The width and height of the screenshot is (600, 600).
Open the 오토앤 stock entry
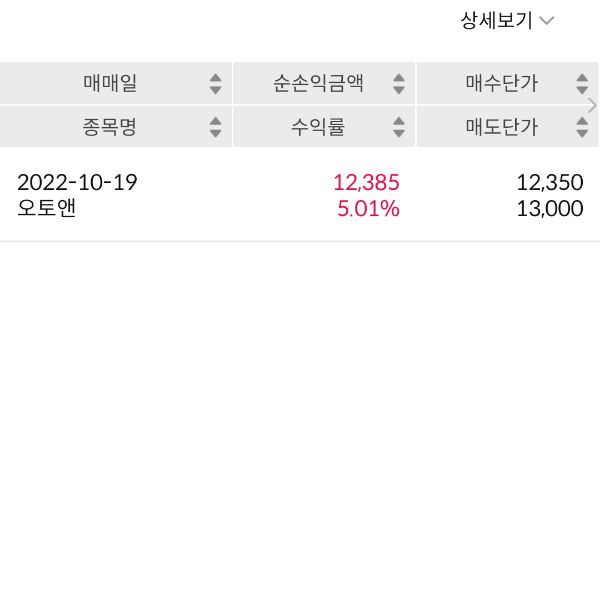[x=47, y=209]
